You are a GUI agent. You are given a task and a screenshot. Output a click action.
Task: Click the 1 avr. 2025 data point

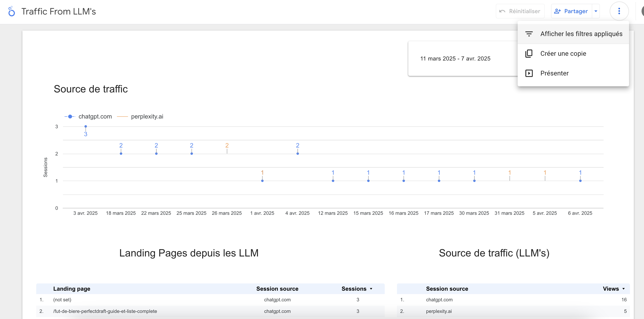tap(262, 181)
